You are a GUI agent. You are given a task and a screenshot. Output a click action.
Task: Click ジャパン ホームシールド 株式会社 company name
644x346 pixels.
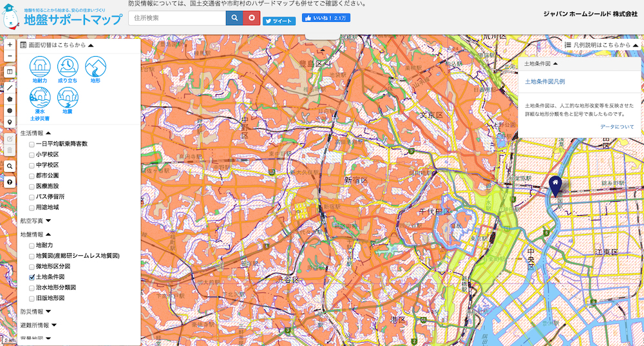(x=590, y=14)
